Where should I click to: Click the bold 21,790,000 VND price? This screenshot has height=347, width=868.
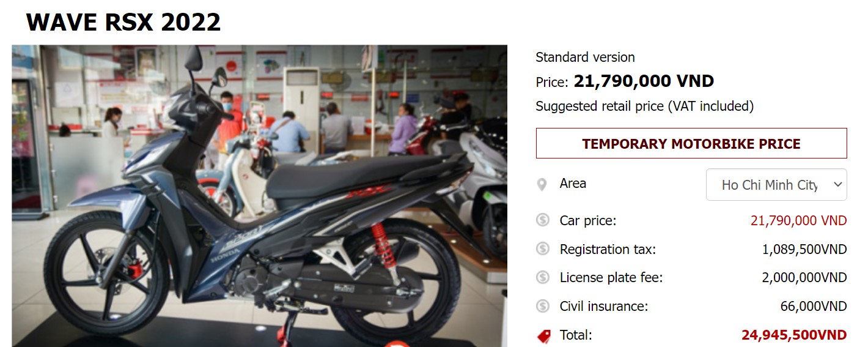[644, 81]
